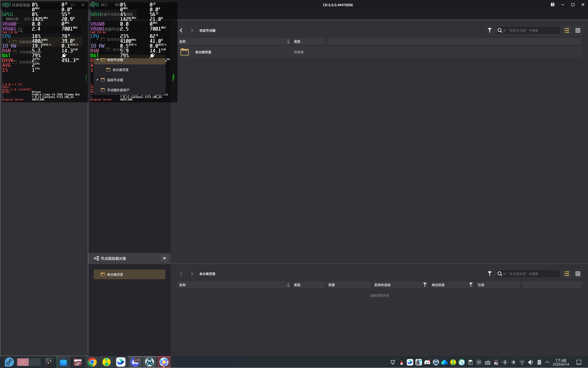The height and width of the screenshot is (368, 588).
Task: Switch 未分类页签 panel to grid view
Action: pos(578,274)
